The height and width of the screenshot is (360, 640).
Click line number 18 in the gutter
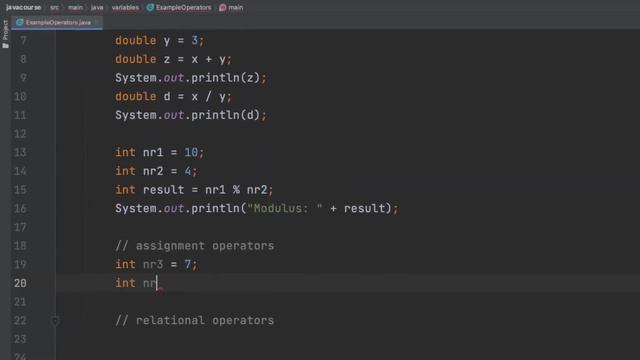(20, 246)
